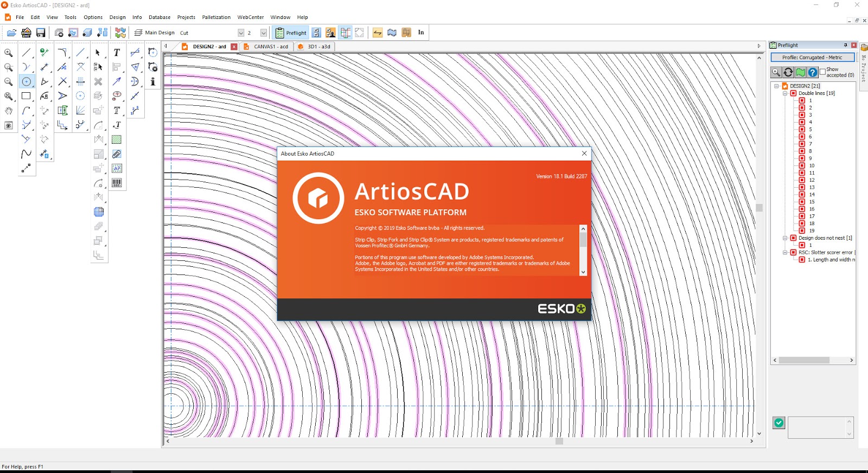Activate the Pan hand tool
Viewport: 868px width, 473px height.
point(9,111)
